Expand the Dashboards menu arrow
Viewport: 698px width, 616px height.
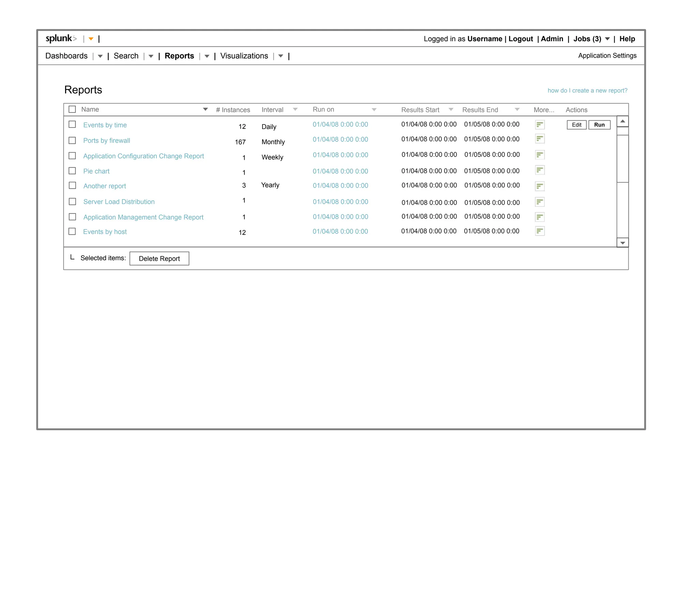(100, 56)
